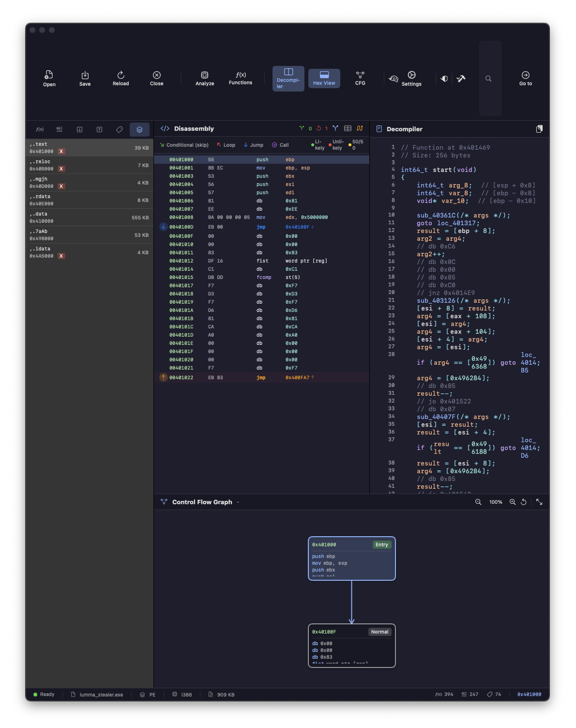The image size is (576, 728).
Task: Open Go to navigation
Action: 525,78
